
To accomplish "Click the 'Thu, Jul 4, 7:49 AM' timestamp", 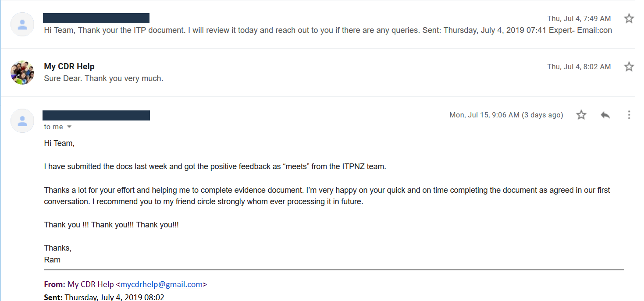I will tap(579, 18).
